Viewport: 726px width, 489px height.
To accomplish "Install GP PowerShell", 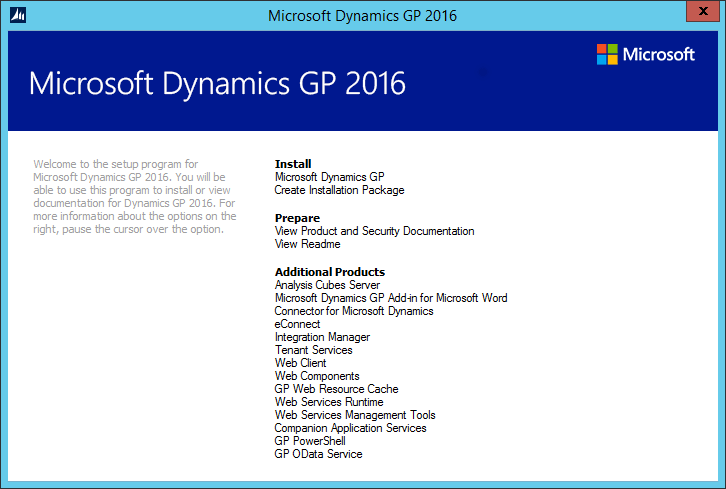I will point(310,441).
